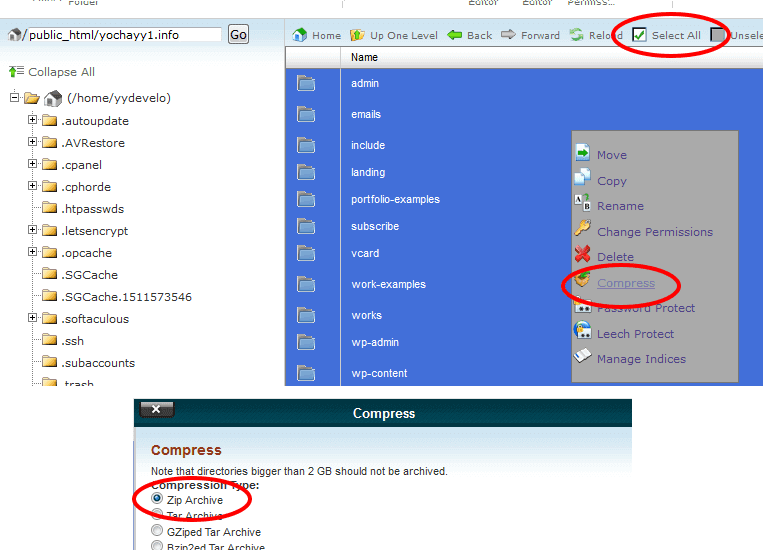Click the subscribe folder icon

(306, 227)
